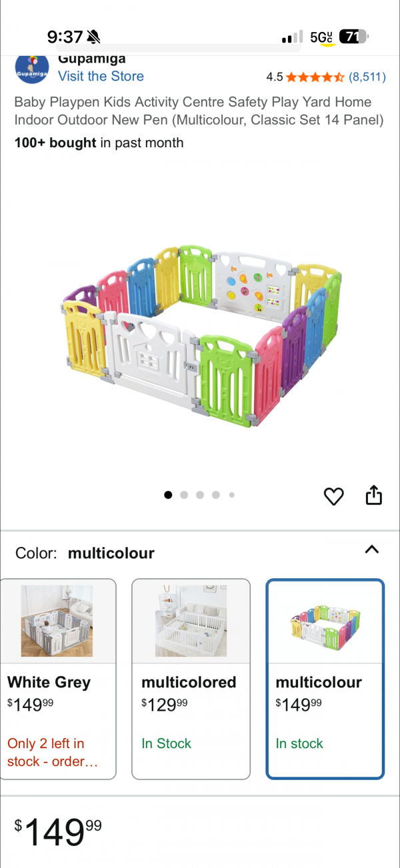This screenshot has width=400, height=868.
Task: Go to third image carousel dot
Action: [x=200, y=495]
